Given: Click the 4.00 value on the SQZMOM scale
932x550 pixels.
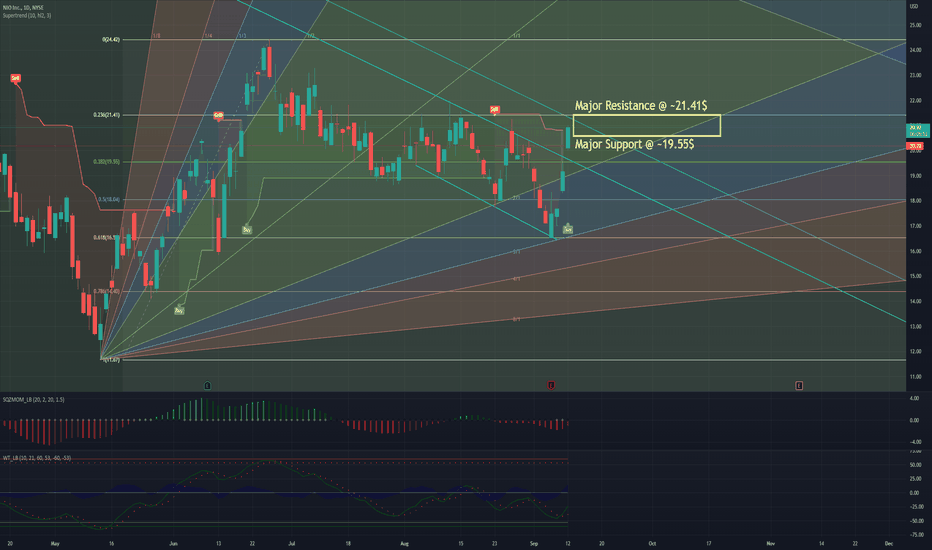Looking at the screenshot, I should coord(915,398).
